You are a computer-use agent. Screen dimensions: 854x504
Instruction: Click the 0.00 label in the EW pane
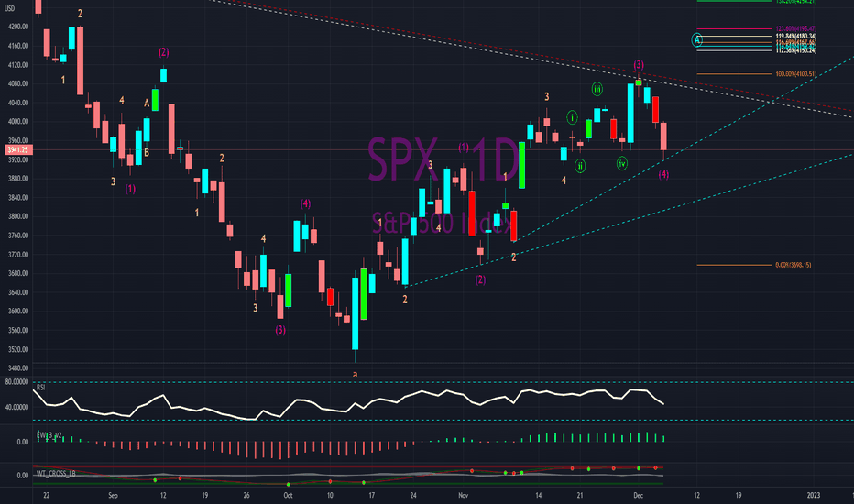pyautogui.click(x=22, y=442)
